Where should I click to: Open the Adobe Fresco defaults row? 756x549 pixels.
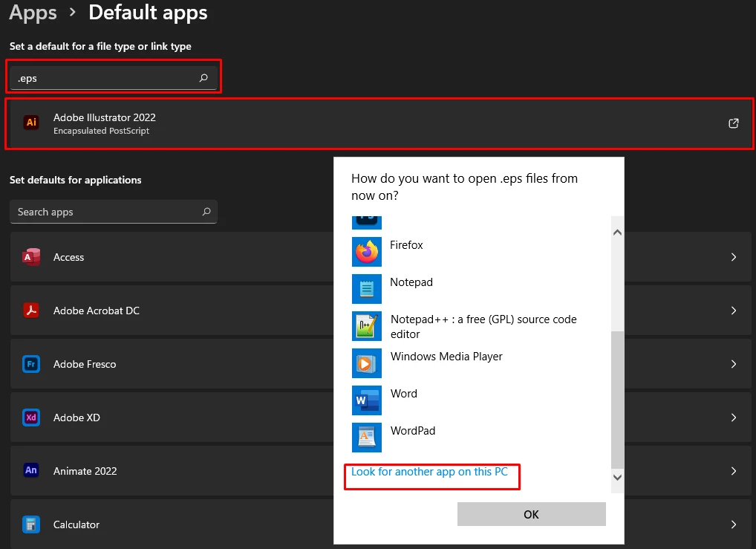coord(381,364)
